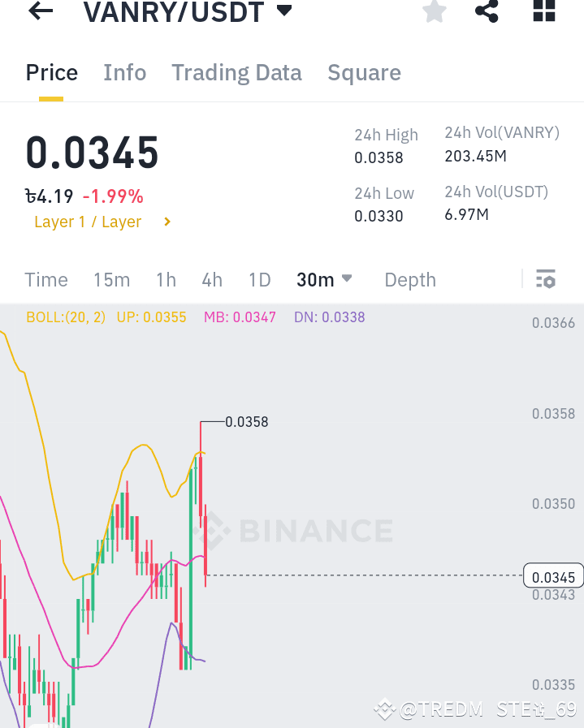The height and width of the screenshot is (728, 584).
Task: Open BOLL indicator label settings
Action: pos(66,317)
